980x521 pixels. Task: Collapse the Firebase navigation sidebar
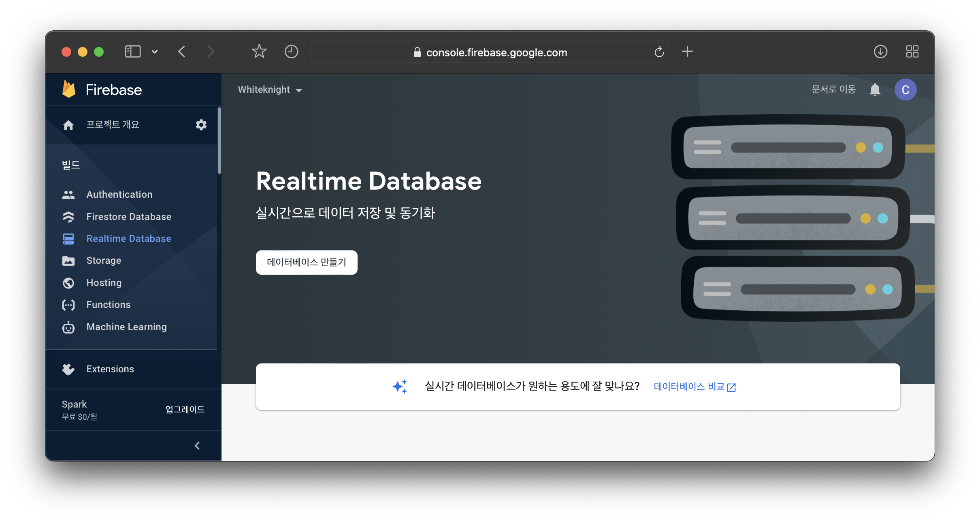(197, 446)
